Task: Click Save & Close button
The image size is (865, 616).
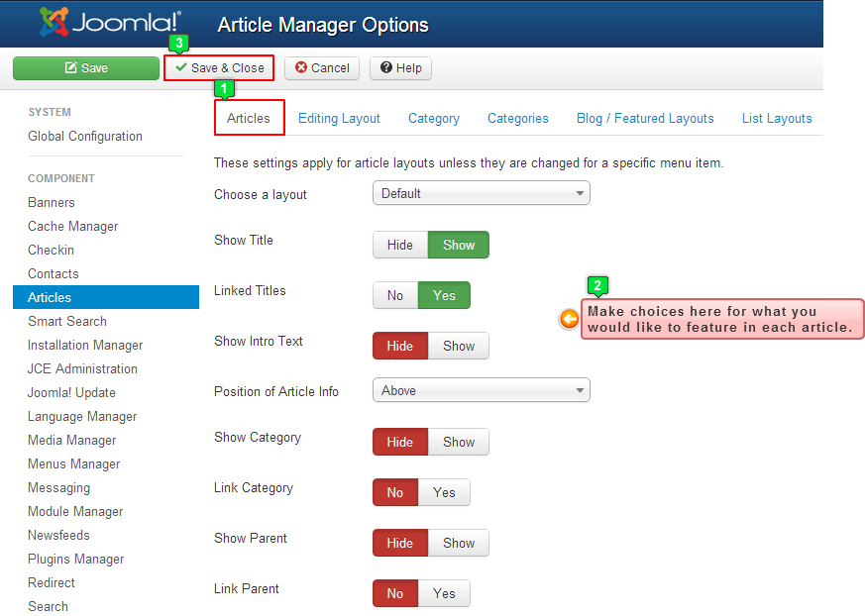Action: pos(219,67)
